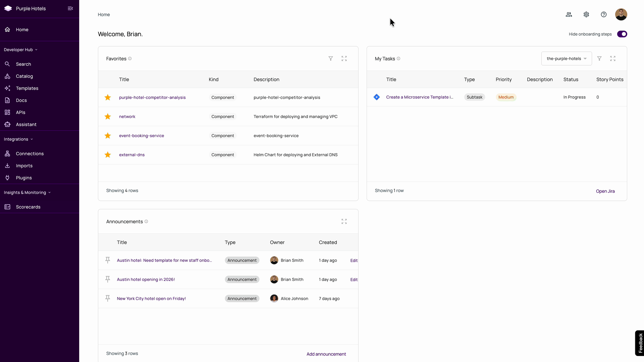Click the filter icon in the My Tasks panel
The height and width of the screenshot is (362, 644).
point(599,59)
